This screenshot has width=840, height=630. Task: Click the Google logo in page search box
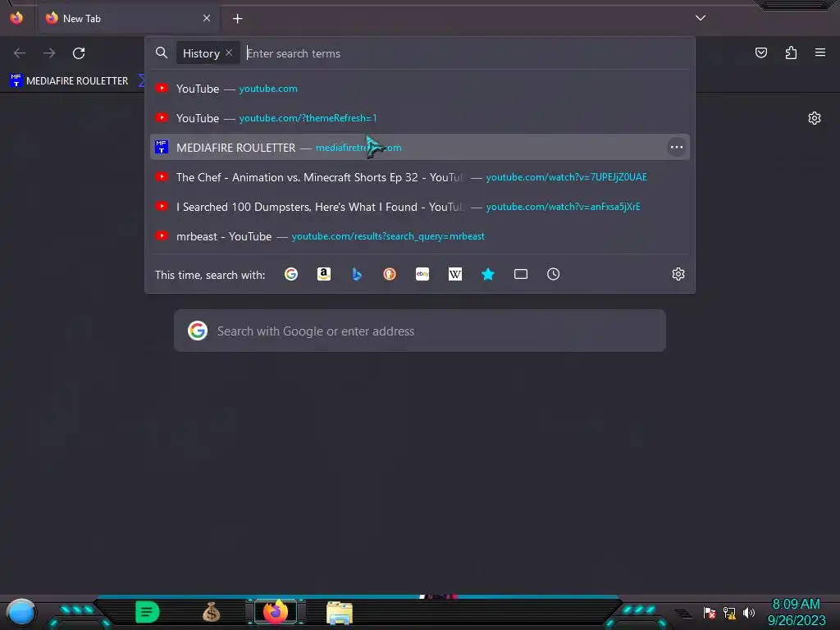(x=198, y=331)
